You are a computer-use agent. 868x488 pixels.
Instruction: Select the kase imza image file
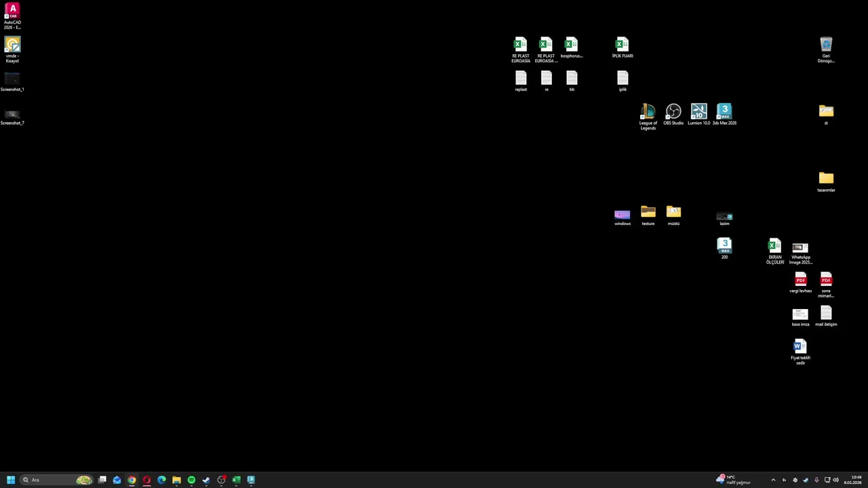800,317
